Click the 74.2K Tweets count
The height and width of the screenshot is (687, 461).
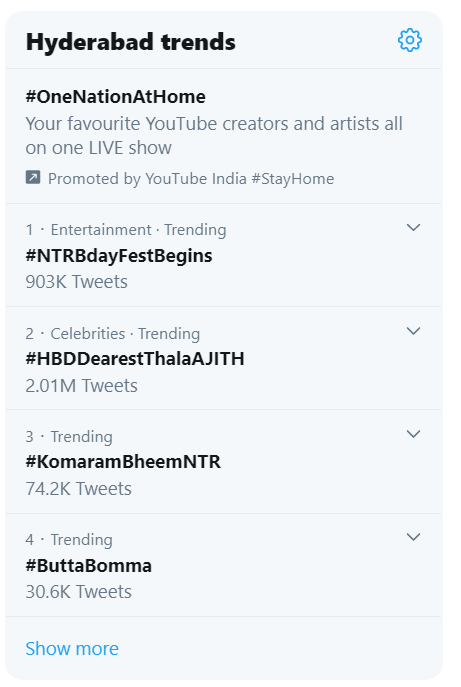click(x=78, y=489)
